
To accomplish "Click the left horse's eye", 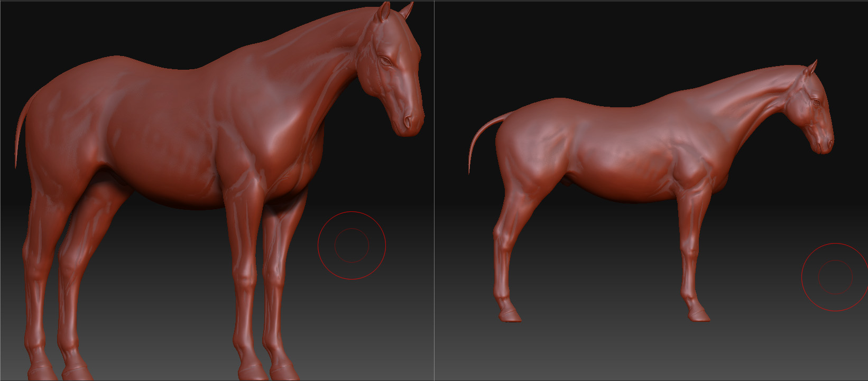I will coord(386,61).
